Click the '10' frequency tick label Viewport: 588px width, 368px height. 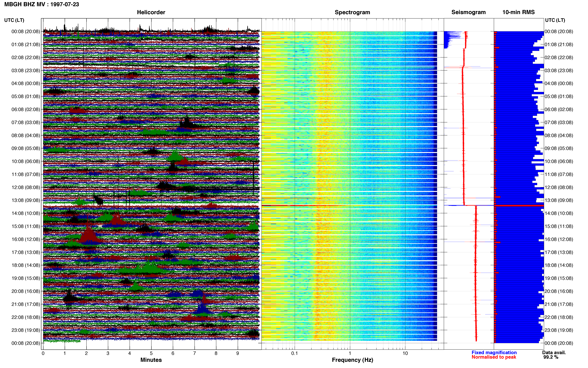tap(405, 353)
